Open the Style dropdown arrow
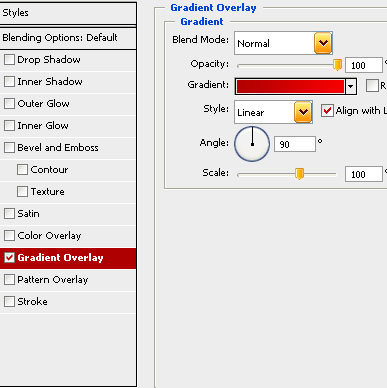The width and height of the screenshot is (387, 388). (x=303, y=112)
